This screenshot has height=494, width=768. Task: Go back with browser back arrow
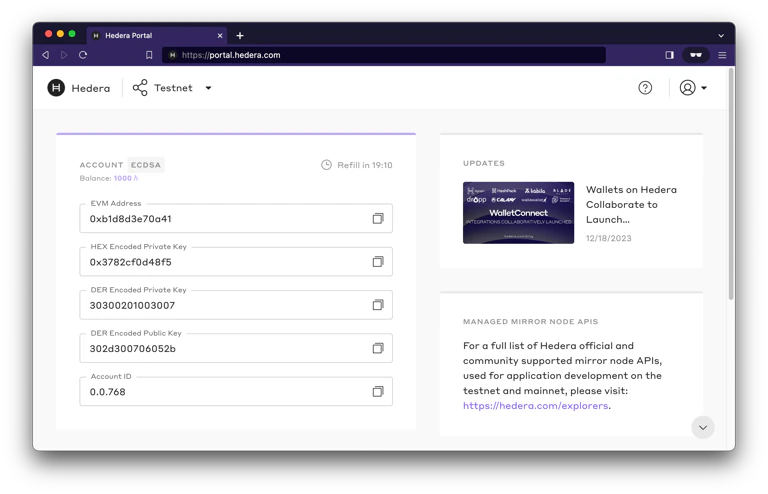point(46,55)
